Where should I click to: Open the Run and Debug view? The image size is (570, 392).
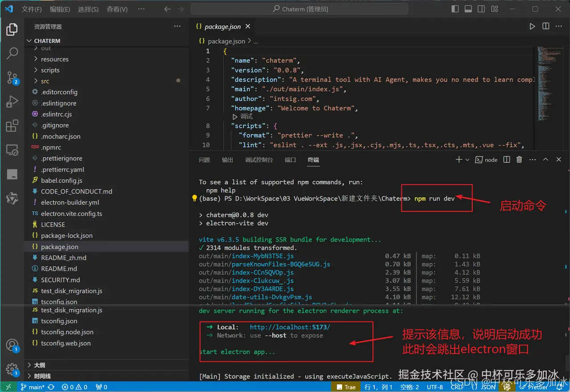tap(12, 102)
